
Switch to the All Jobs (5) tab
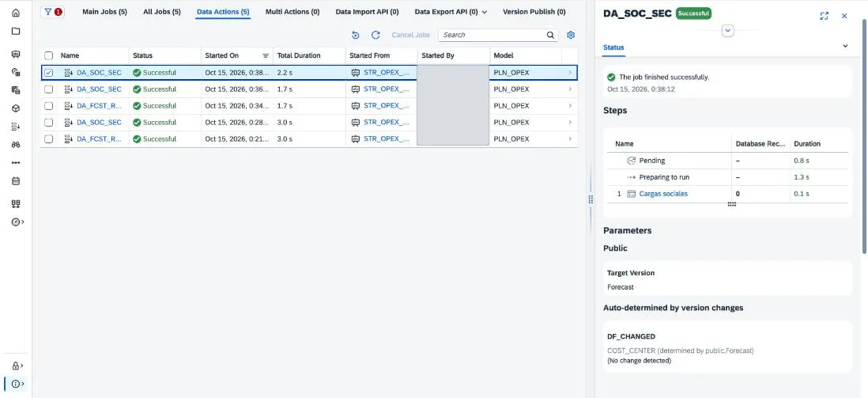click(x=162, y=12)
